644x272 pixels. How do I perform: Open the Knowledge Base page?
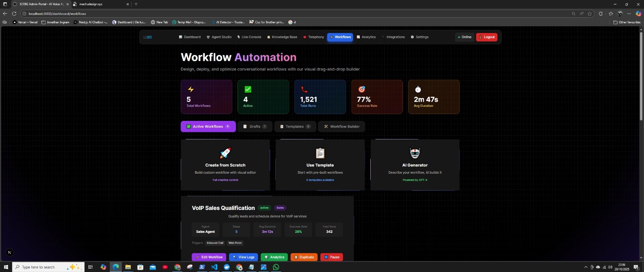(x=282, y=37)
